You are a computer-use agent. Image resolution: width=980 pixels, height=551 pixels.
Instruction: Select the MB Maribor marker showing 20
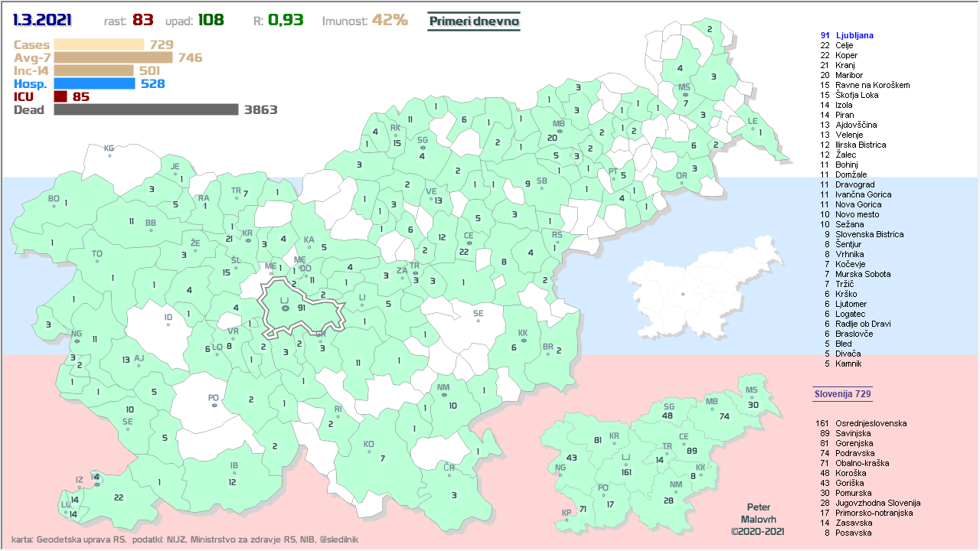tap(559, 132)
